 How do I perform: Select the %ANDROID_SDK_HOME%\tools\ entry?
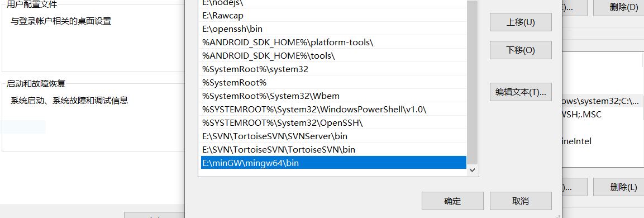333,55
